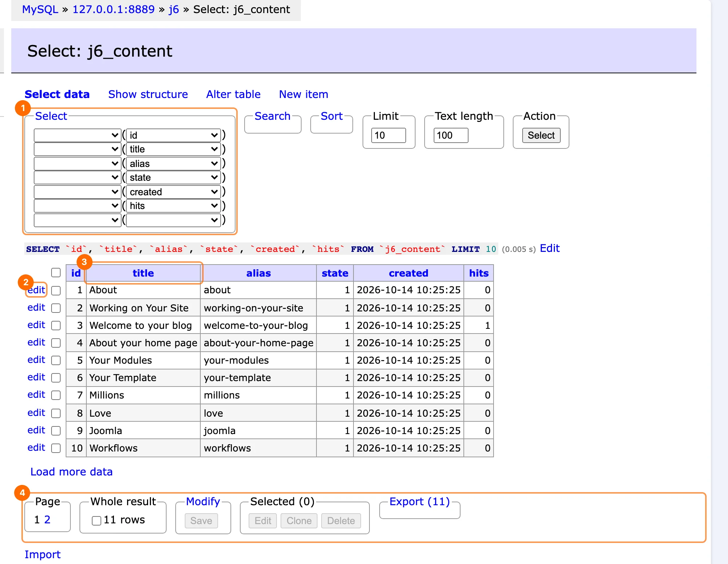
Task: Open the created column dropdown
Action: pyautogui.click(x=173, y=192)
